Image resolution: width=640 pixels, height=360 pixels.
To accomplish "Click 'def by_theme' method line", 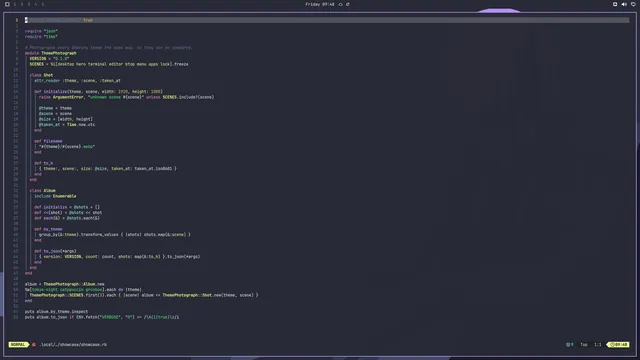I will tap(48, 229).
